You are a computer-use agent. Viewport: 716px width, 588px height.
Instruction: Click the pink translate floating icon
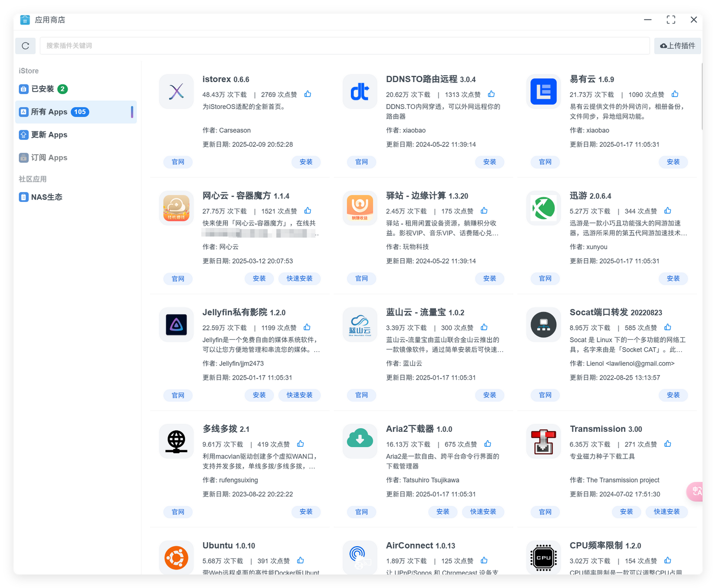click(695, 491)
